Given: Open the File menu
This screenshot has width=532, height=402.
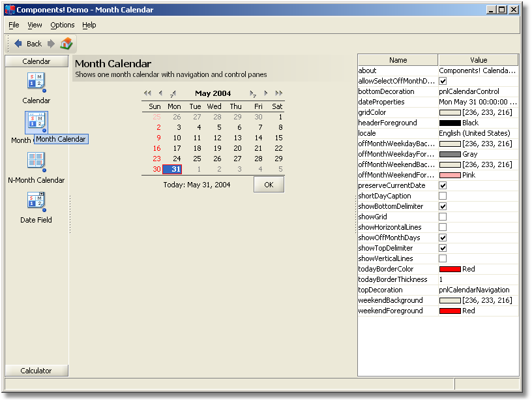Looking at the screenshot, I should click(14, 25).
